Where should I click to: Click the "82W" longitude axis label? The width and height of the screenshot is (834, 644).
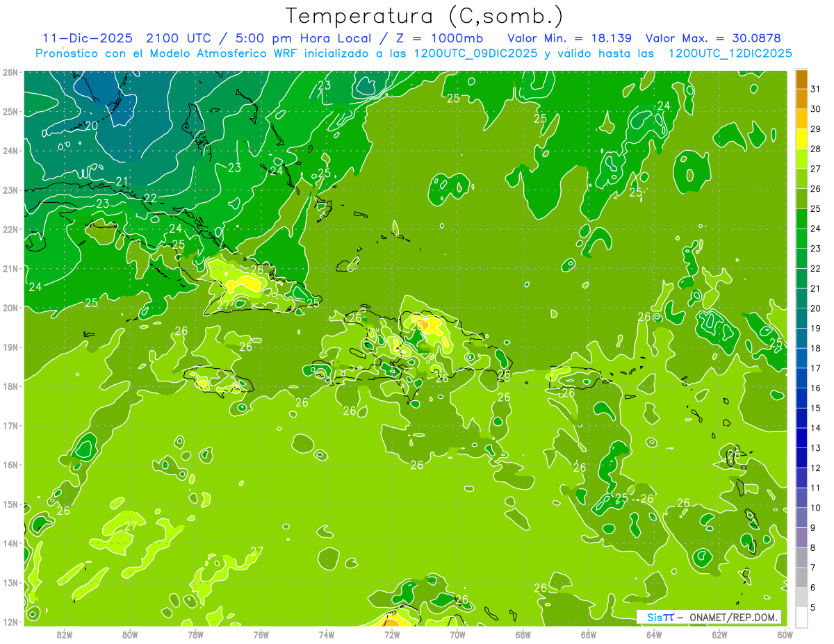click(x=65, y=634)
